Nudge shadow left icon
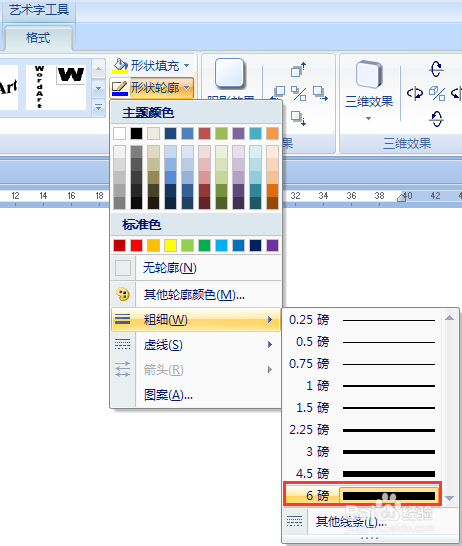Viewport: 462px width, 546px height. [x=279, y=93]
